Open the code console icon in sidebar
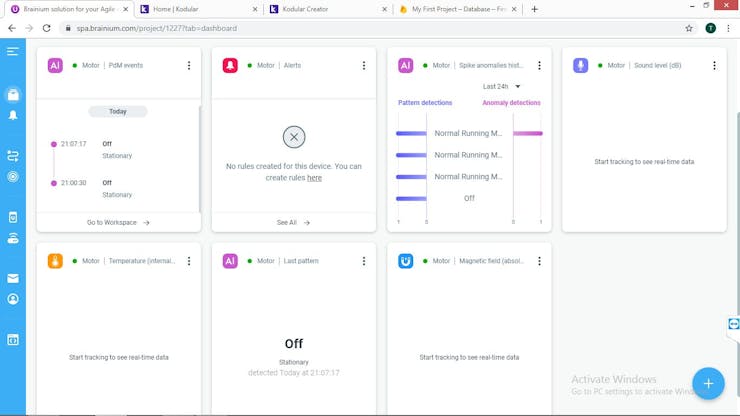Screen dimensions: 740x416 13,340
